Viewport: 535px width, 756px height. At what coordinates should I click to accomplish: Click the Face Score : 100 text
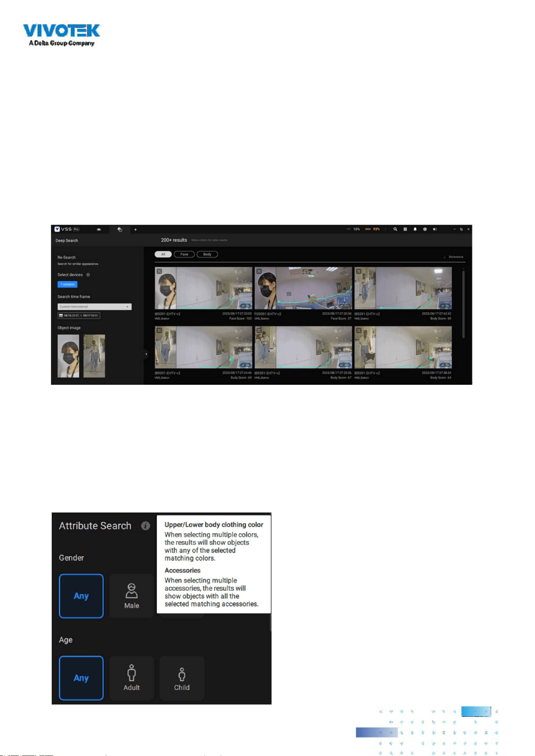click(240, 319)
